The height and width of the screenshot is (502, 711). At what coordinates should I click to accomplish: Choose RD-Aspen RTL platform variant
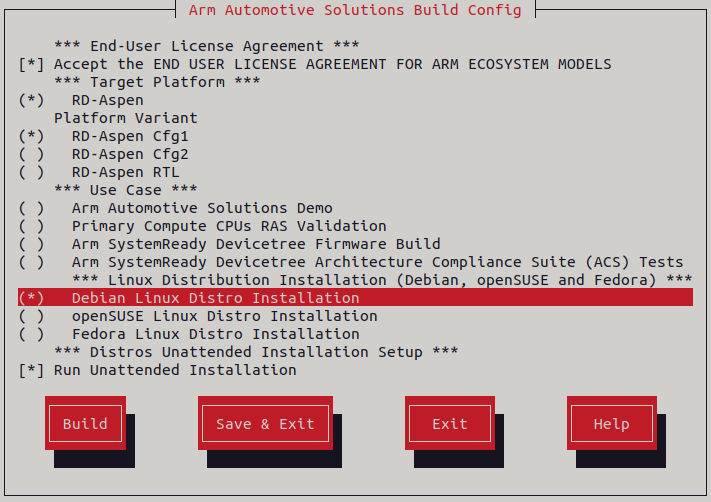[31, 172]
